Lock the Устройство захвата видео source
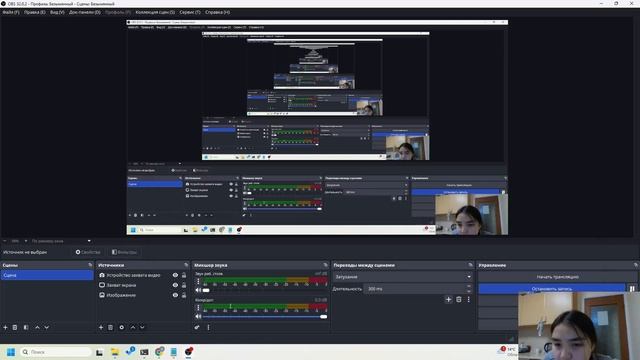Image resolution: width=640 pixels, height=360 pixels. [x=184, y=275]
